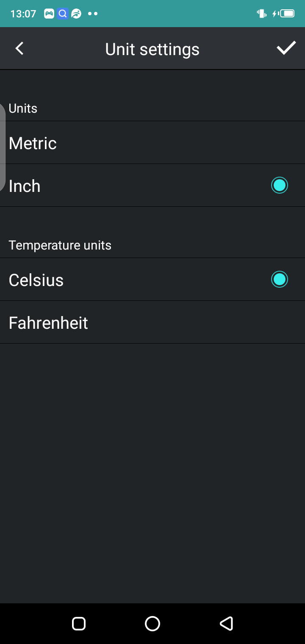The image size is (305, 644).
Task: Tap the round striped notification icon
Action: (x=76, y=14)
